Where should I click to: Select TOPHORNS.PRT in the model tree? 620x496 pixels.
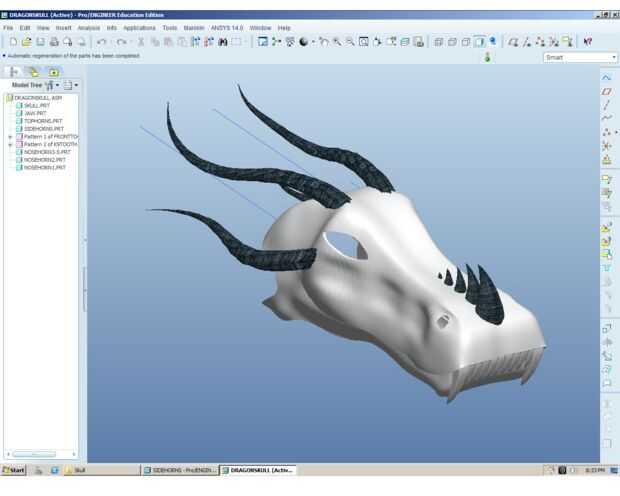tap(43, 121)
